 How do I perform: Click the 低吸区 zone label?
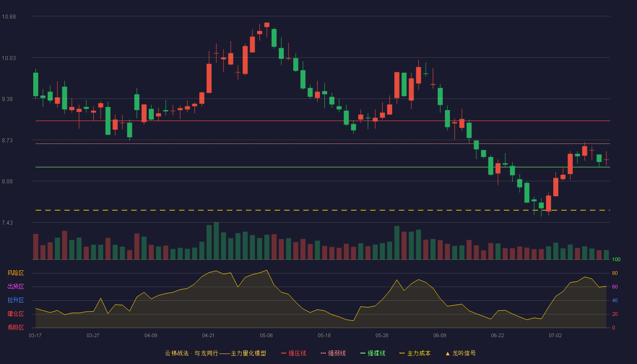pyautogui.click(x=15, y=328)
